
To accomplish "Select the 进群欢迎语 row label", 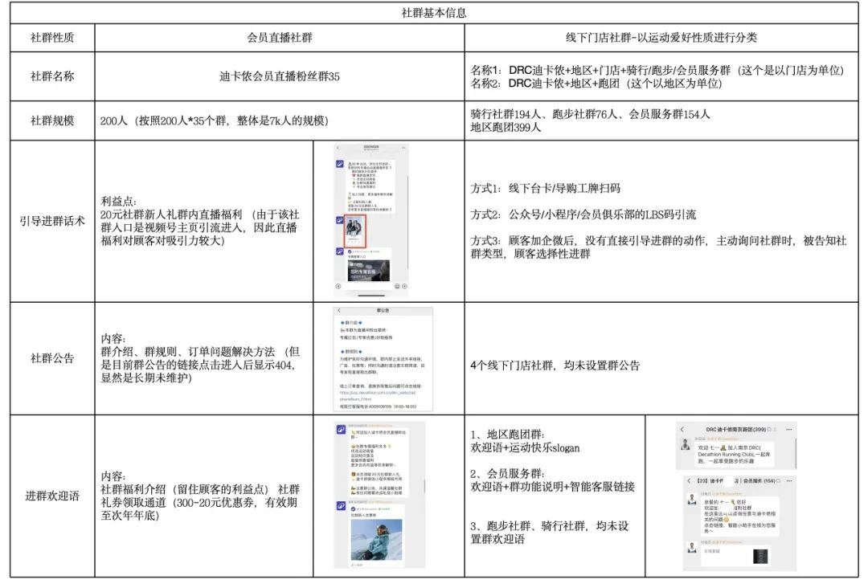I will click(x=52, y=496).
